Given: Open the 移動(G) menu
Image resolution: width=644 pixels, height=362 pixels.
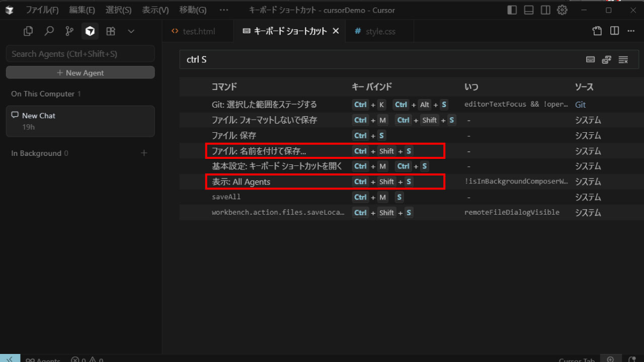Looking at the screenshot, I should click(x=193, y=10).
